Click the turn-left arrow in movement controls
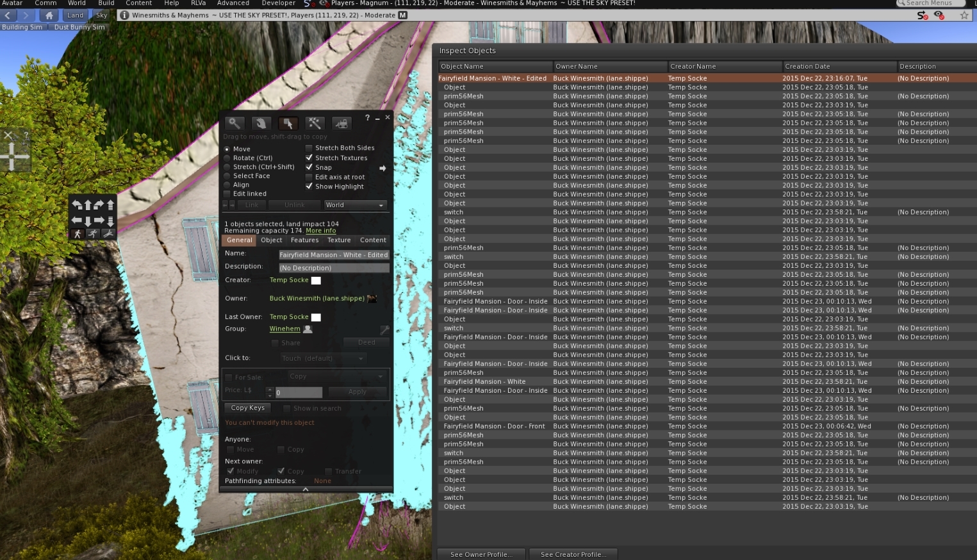Viewport: 977px width, 560px height. [77, 205]
